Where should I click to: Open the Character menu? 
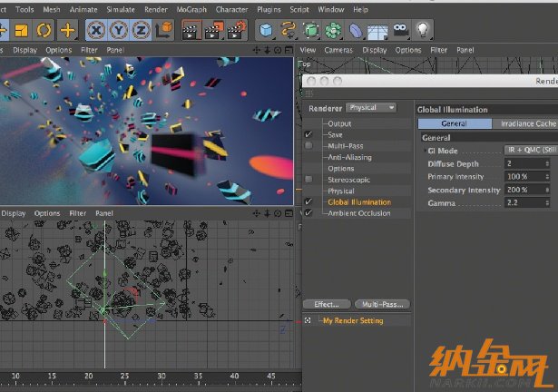pyautogui.click(x=231, y=10)
